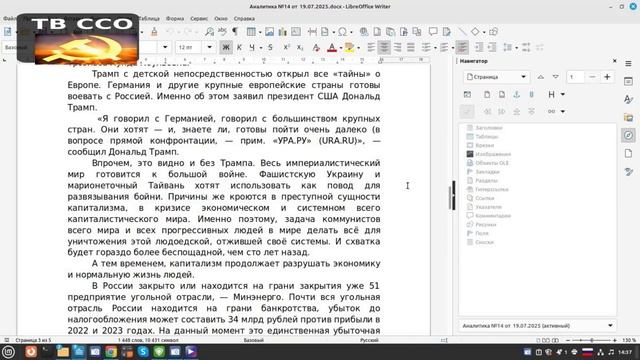Open the Gallery sidebar deck

[x=629, y=118]
